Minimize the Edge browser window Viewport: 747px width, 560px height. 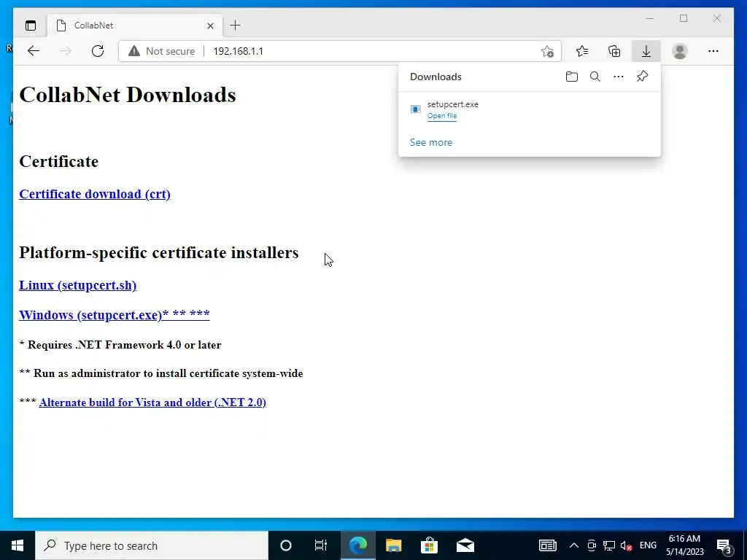point(650,18)
